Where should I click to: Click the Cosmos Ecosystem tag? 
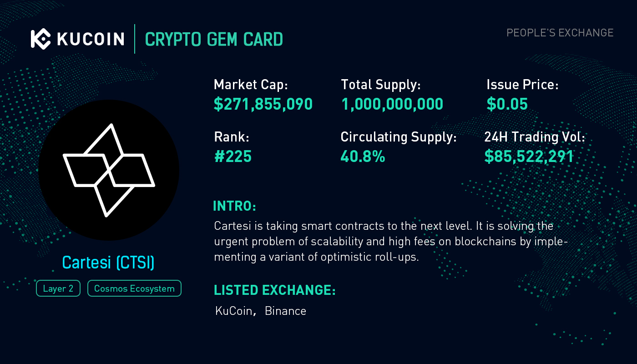pyautogui.click(x=134, y=288)
